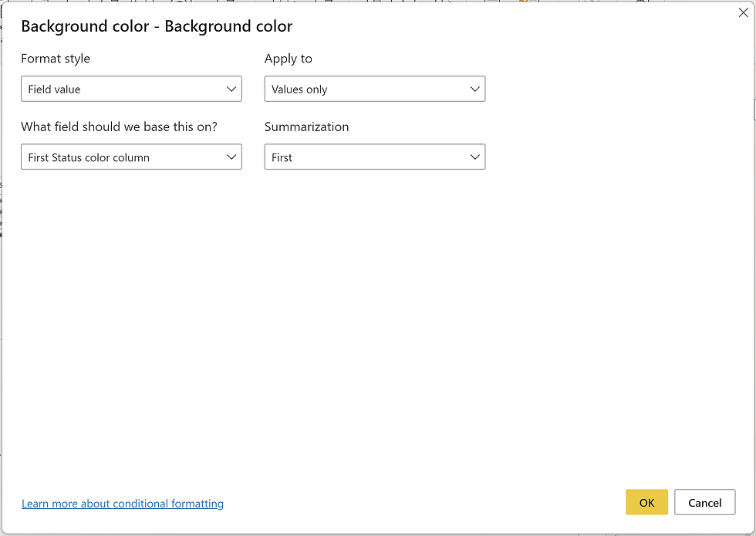Click the chevron beside First Status color column
The width and height of the screenshot is (756, 536).
tap(231, 157)
